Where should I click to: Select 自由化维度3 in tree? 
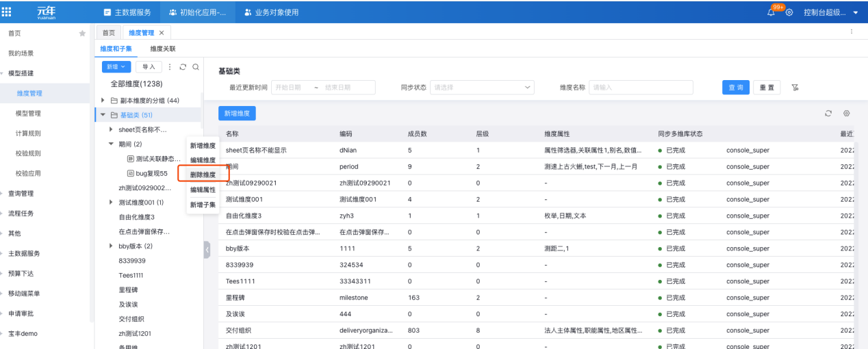137,217
